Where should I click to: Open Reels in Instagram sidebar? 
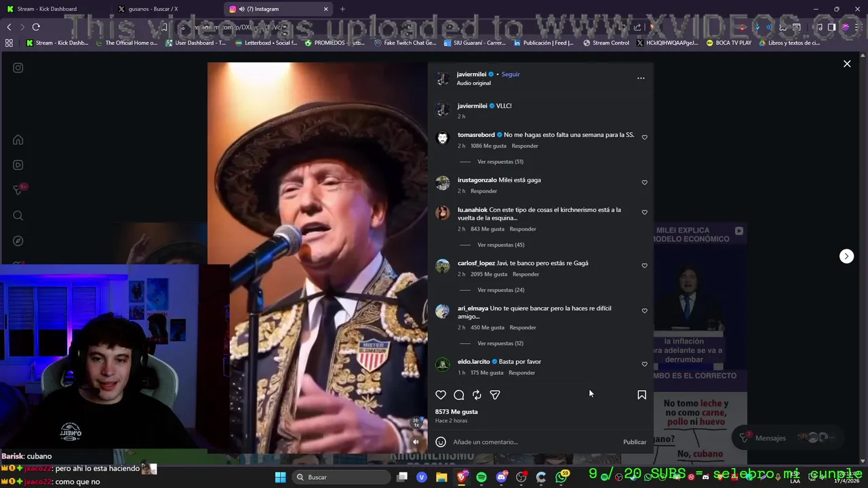(x=18, y=165)
